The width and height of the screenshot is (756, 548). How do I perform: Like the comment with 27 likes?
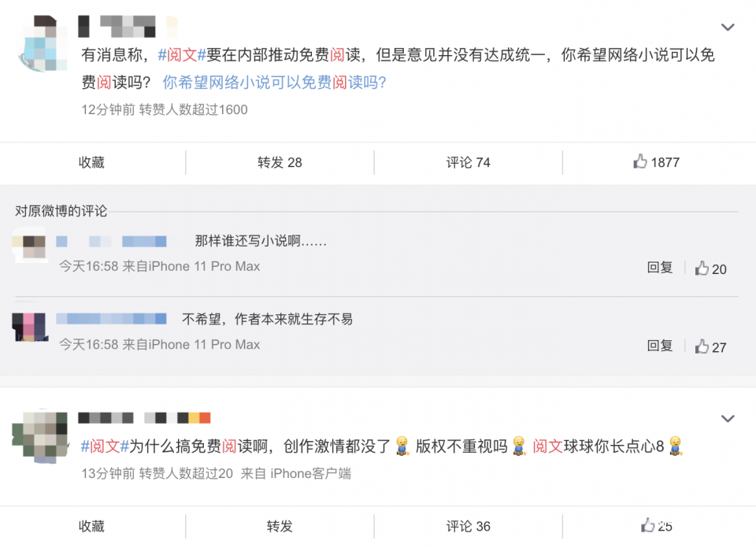(x=710, y=346)
